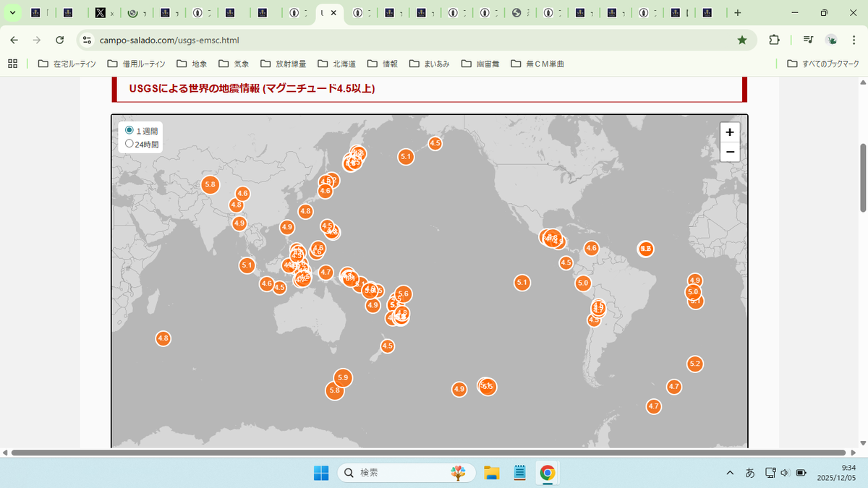The image size is (868, 488).
Task: Click the 5.1 marker in the Aleutian Islands
Action: (x=406, y=156)
